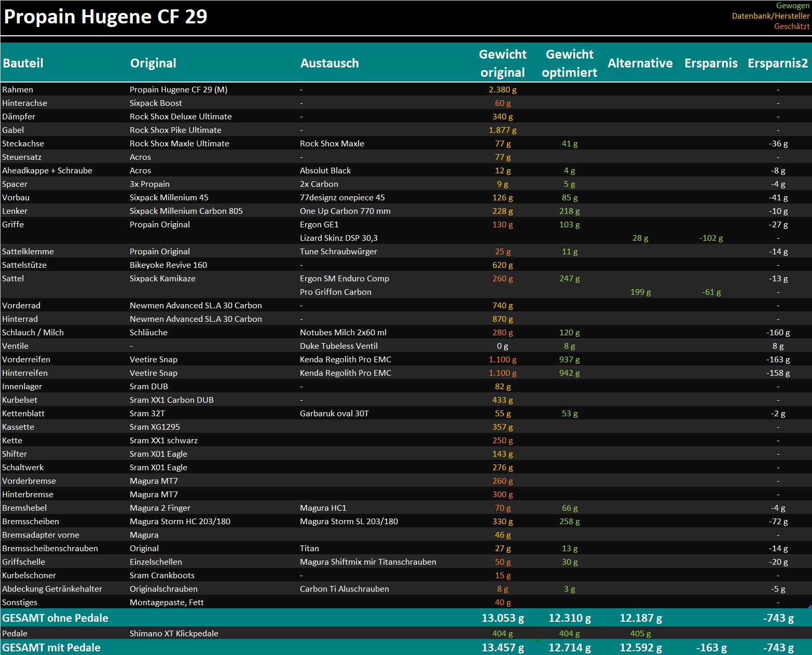Click the 'Gewogen' legend label
This screenshot has width=812, height=655.
pos(792,6)
